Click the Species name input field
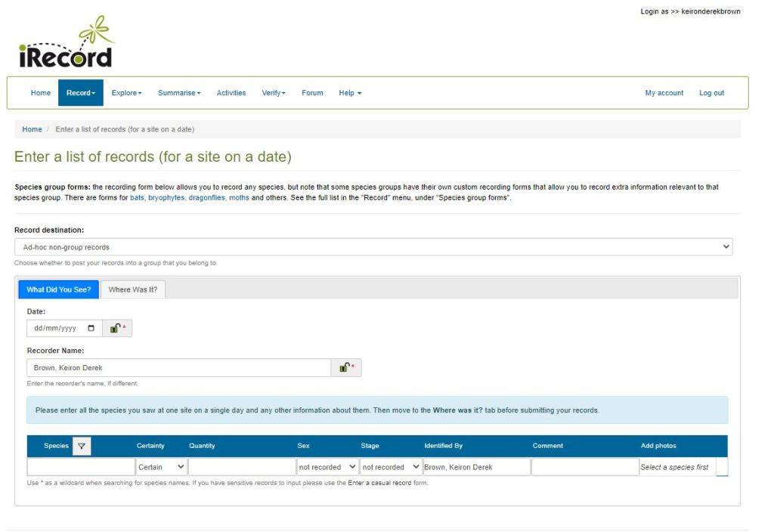This screenshot has width=774, height=532. tap(81, 467)
